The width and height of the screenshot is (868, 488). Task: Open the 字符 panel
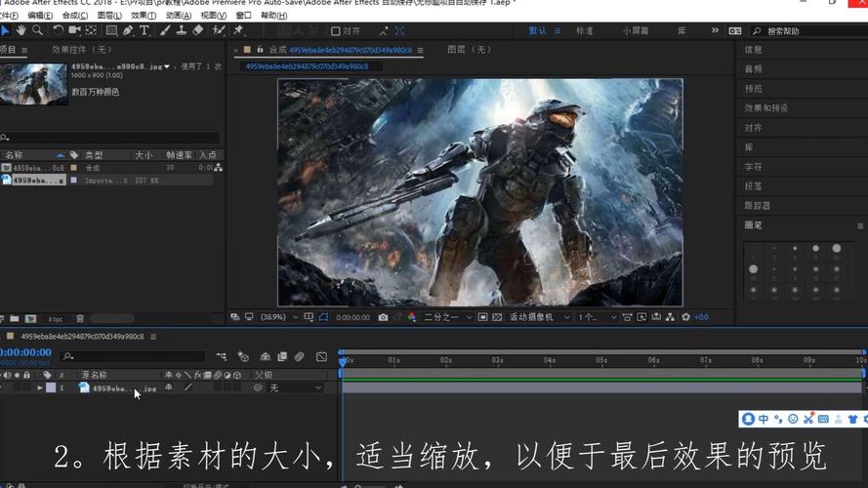(x=754, y=167)
